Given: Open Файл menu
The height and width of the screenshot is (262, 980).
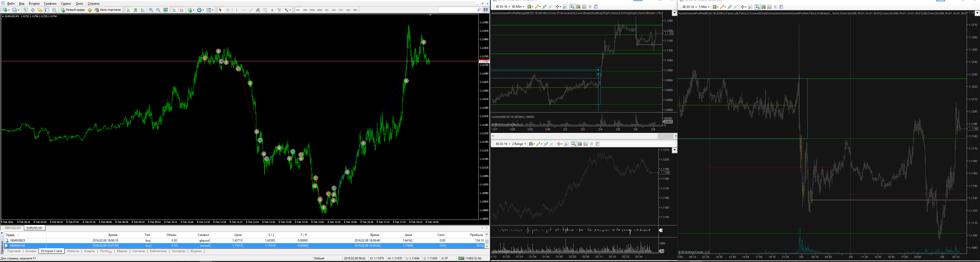Looking at the screenshot, I should coord(11,3).
